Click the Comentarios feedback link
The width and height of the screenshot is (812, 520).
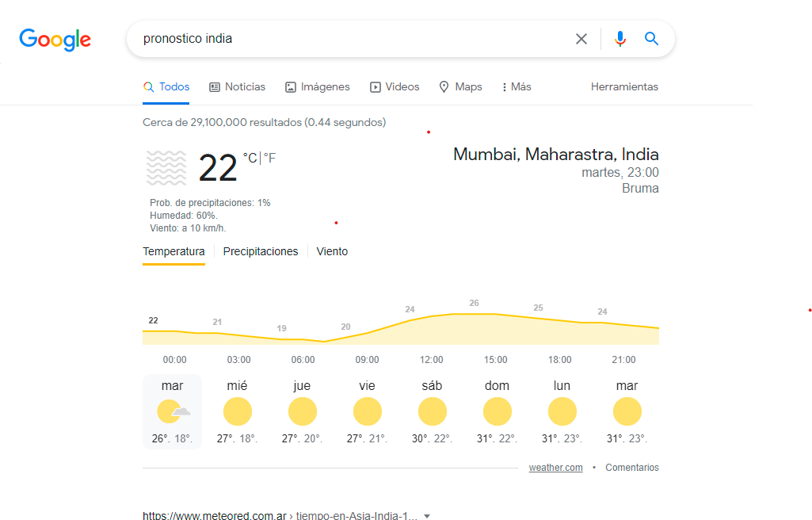pyautogui.click(x=632, y=468)
